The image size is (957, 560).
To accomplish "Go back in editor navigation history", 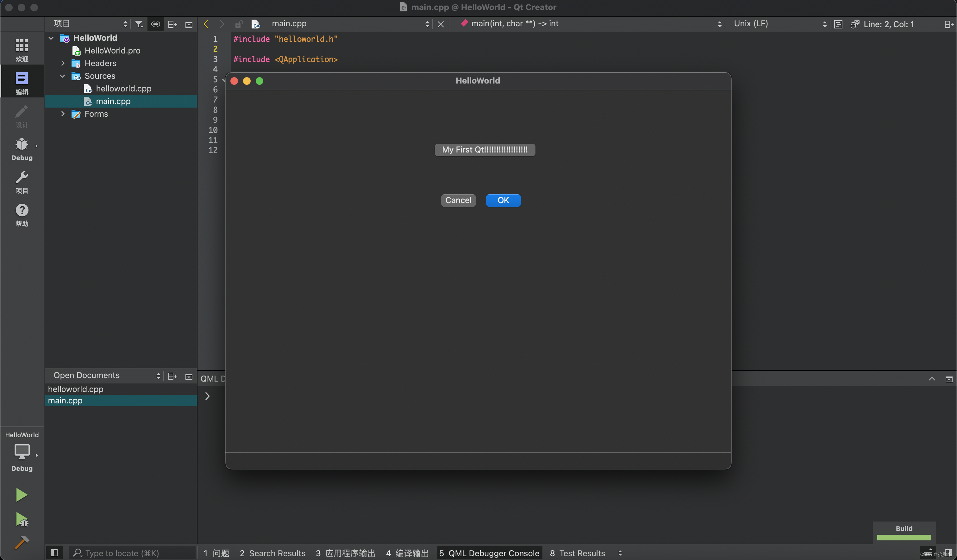I will click(206, 24).
